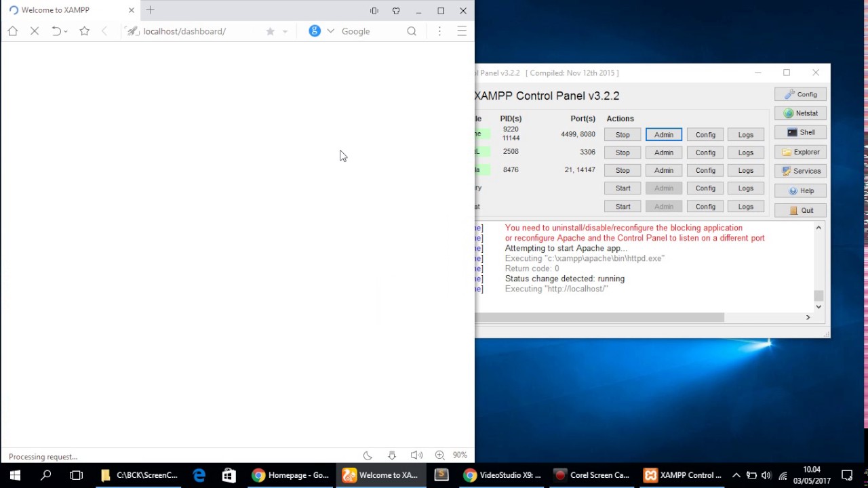Open downloads icon in status bar
The height and width of the screenshot is (488, 868).
(x=391, y=455)
